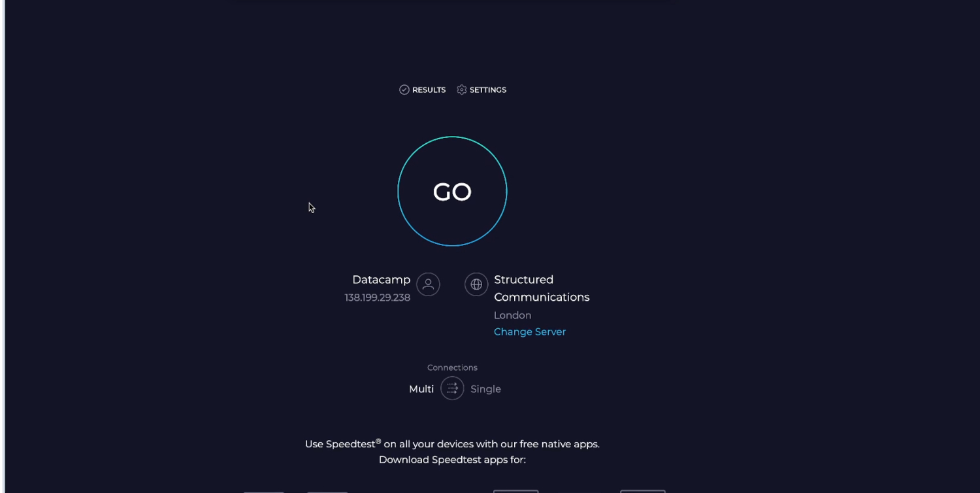
Task: Select the Single connection mode
Action: 485,389
